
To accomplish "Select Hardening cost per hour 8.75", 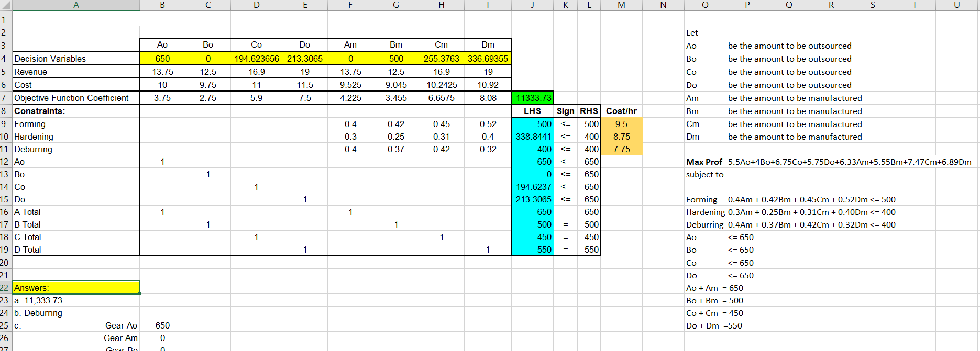I will point(621,137).
